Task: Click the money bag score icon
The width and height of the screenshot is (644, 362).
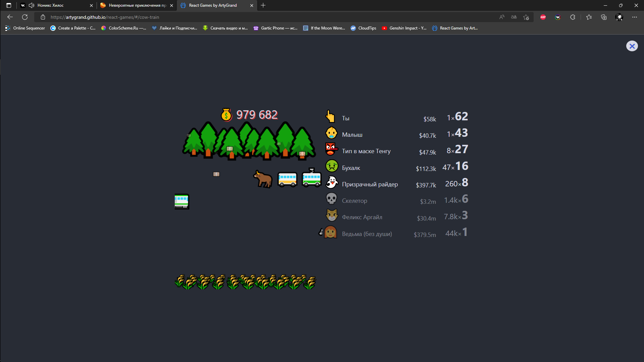Action: point(226,115)
